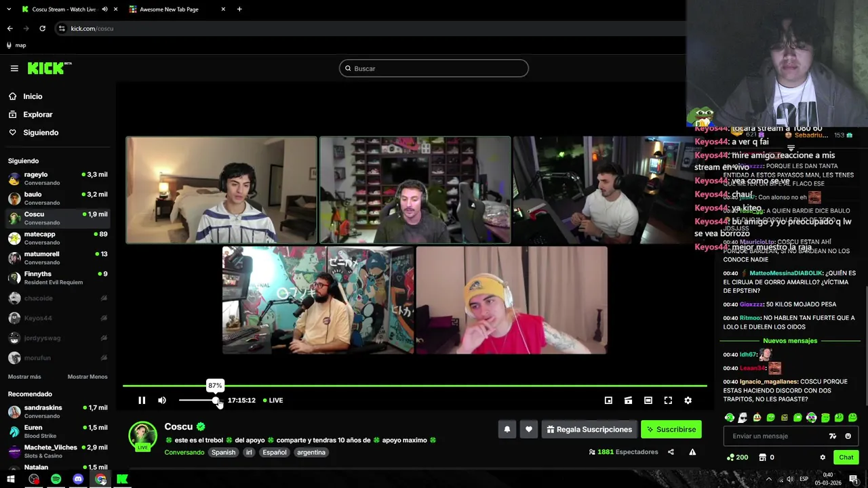Toggle the follow heart for Coscu
The width and height of the screenshot is (868, 488).
[x=529, y=430]
